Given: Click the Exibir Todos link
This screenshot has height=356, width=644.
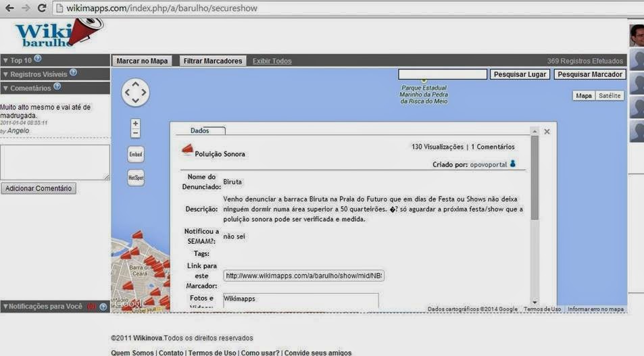Looking at the screenshot, I should point(272,61).
